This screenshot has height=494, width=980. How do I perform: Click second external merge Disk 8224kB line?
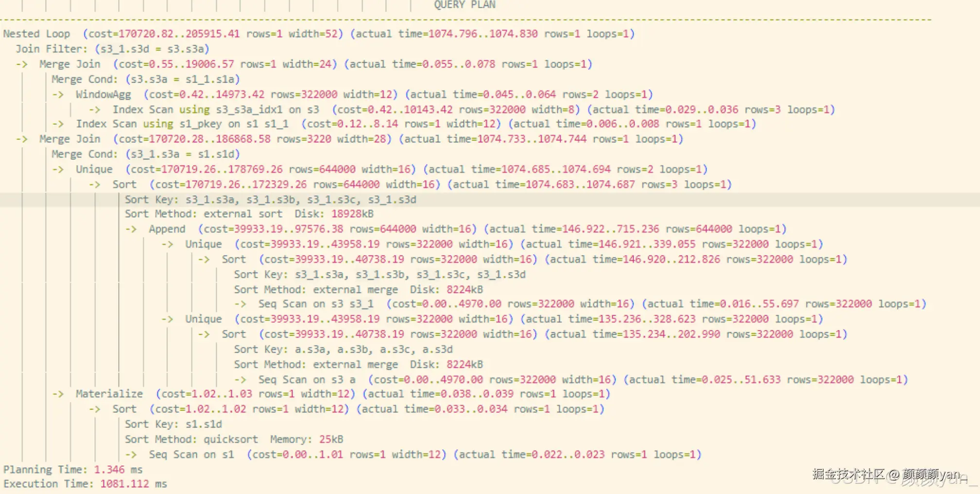359,364
